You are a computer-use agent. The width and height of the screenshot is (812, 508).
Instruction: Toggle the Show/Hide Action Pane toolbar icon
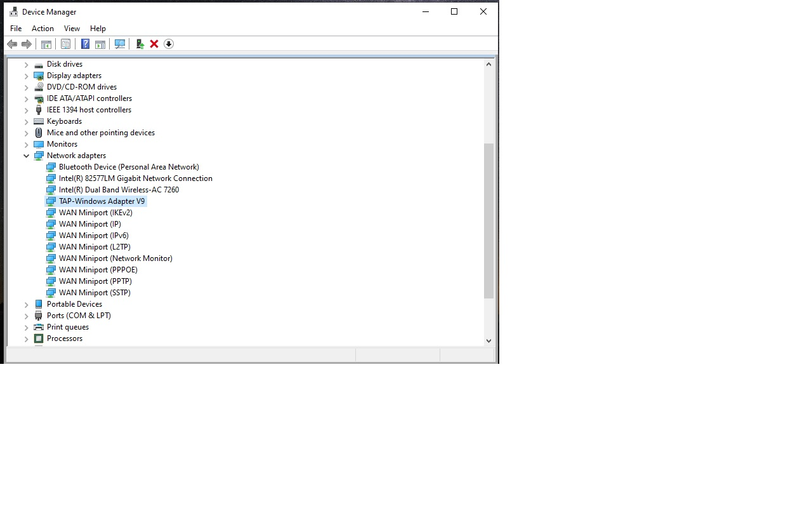(100, 44)
